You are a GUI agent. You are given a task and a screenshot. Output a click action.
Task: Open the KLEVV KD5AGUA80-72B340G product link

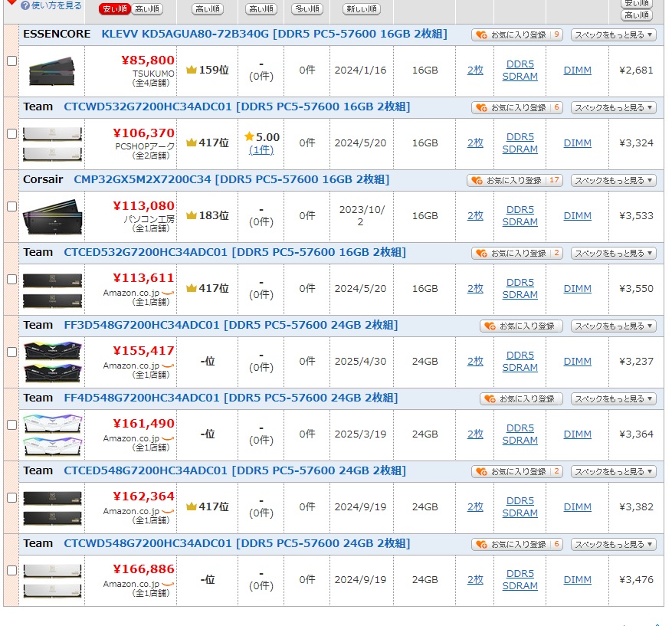click(274, 34)
